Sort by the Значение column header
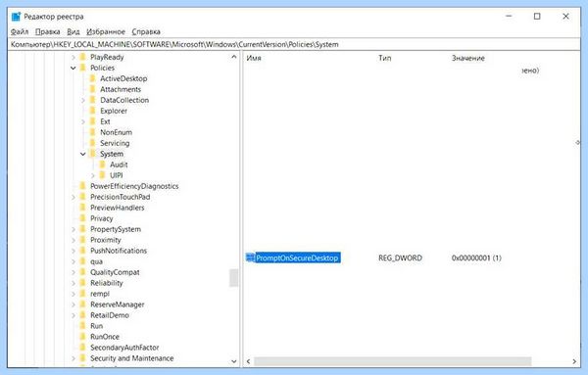This screenshot has width=588, height=375. tap(468, 58)
